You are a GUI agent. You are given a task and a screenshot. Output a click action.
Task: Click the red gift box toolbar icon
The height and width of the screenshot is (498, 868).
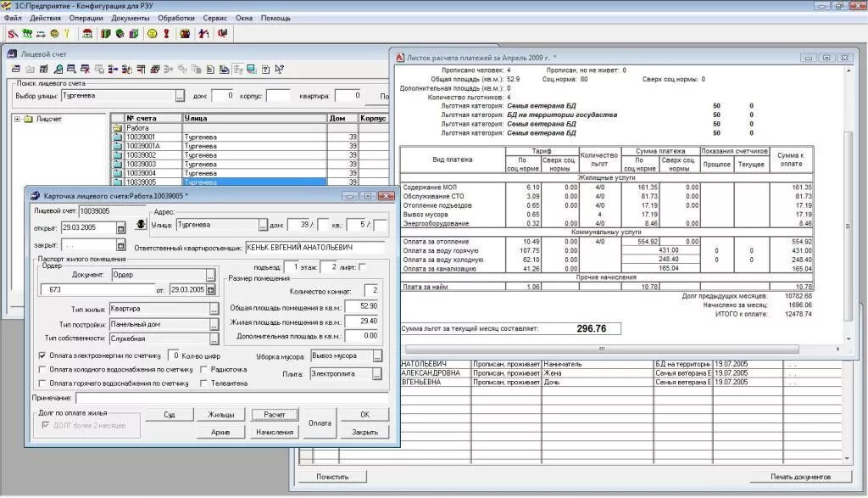pyautogui.click(x=185, y=34)
